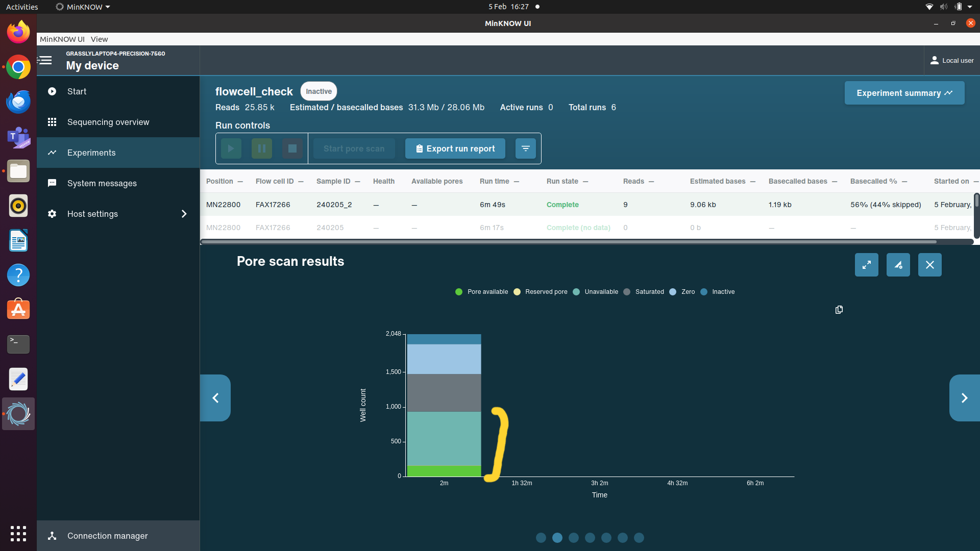
Task: Open Connection manager page
Action: (118, 536)
